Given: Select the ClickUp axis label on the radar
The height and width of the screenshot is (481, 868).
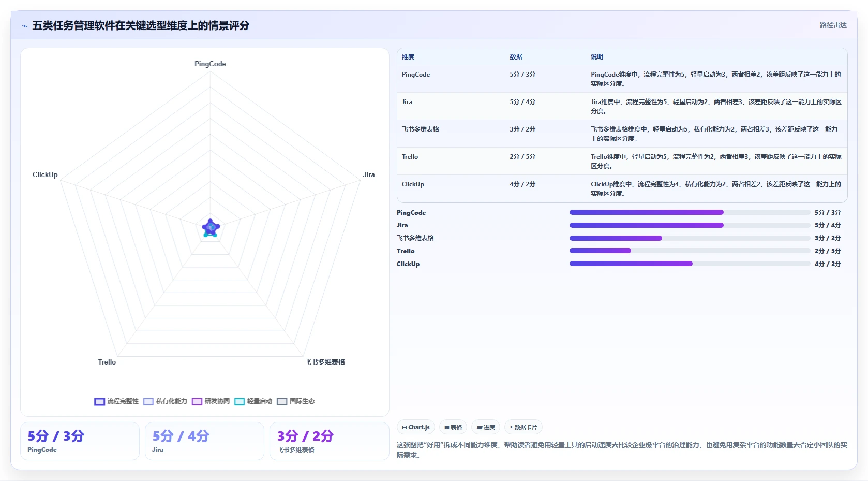Looking at the screenshot, I should coord(45,174).
